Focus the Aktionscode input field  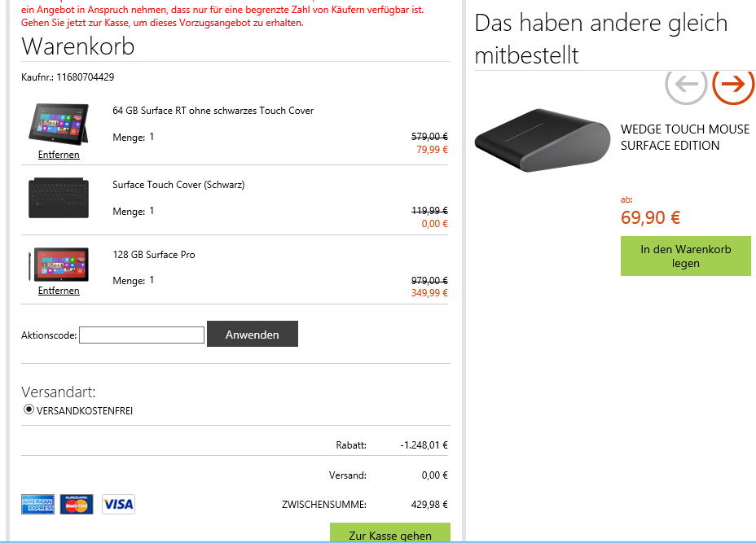pos(142,335)
